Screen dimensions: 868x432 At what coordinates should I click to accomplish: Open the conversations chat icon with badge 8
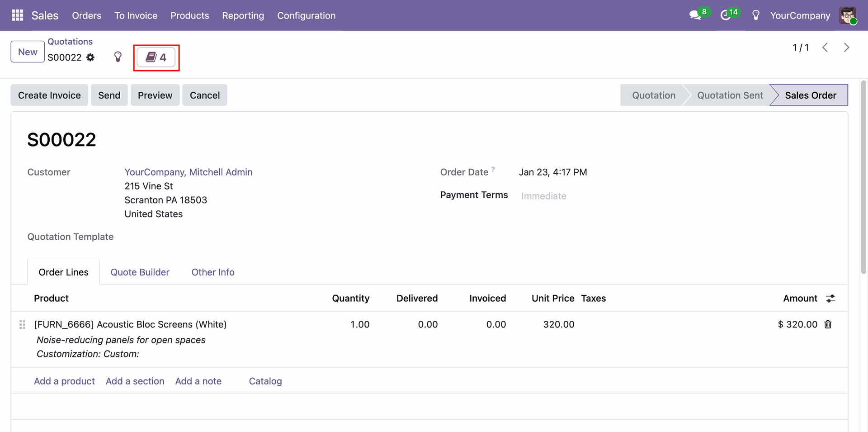[x=695, y=15]
